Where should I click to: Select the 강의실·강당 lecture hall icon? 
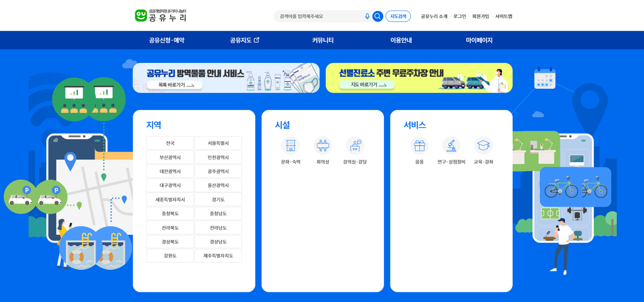(x=355, y=146)
